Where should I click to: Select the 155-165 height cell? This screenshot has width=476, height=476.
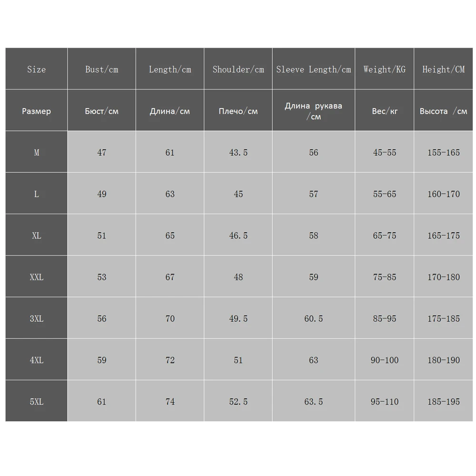[443, 153]
